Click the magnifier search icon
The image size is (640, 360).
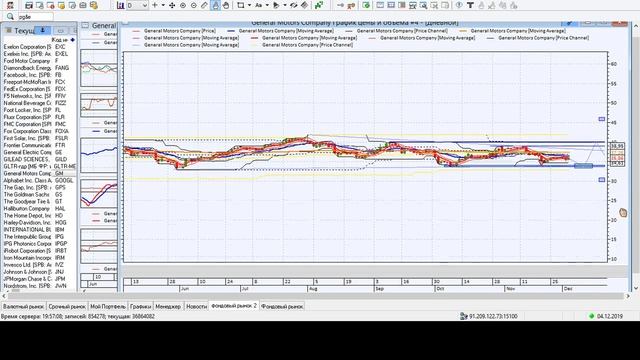click(10, 17)
